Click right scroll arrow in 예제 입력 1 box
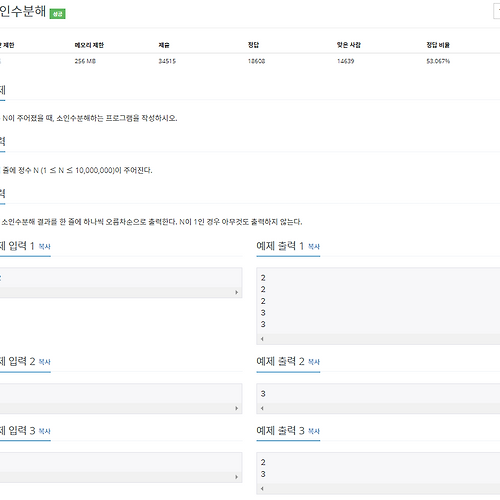 (237, 292)
